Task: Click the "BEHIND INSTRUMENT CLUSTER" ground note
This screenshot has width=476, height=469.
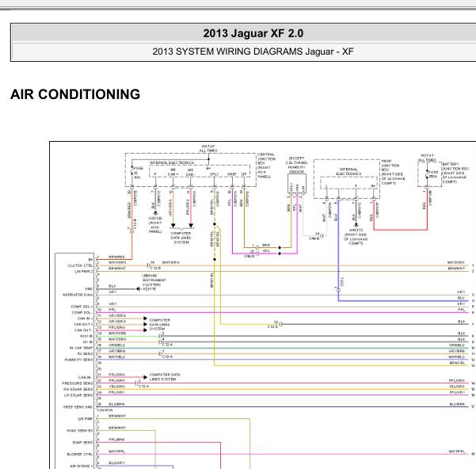Action: pyautogui.click(x=154, y=280)
